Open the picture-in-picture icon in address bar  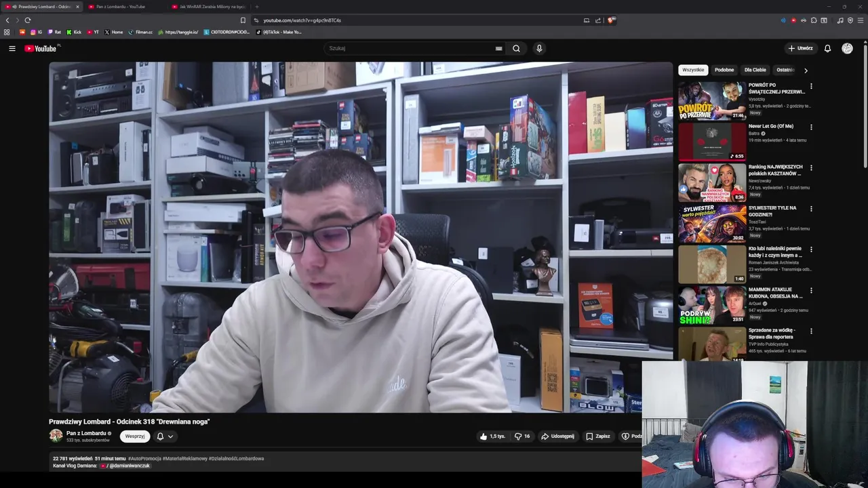tap(587, 20)
